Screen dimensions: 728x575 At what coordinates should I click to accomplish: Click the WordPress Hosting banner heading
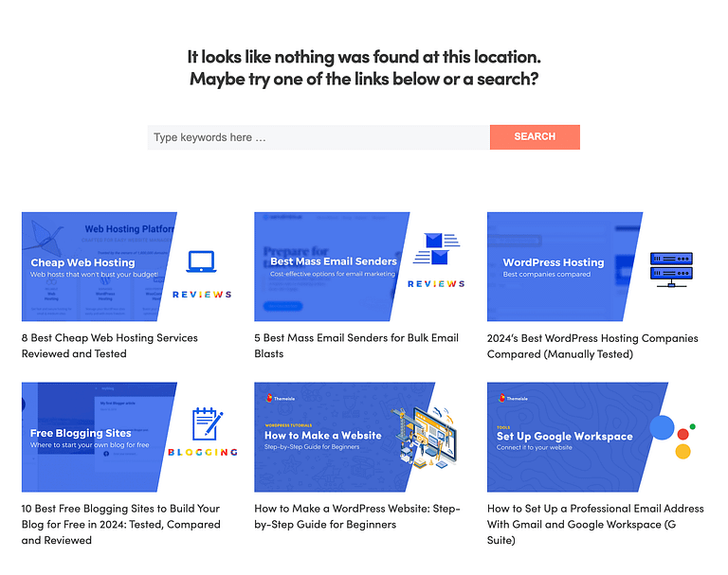[x=553, y=262]
